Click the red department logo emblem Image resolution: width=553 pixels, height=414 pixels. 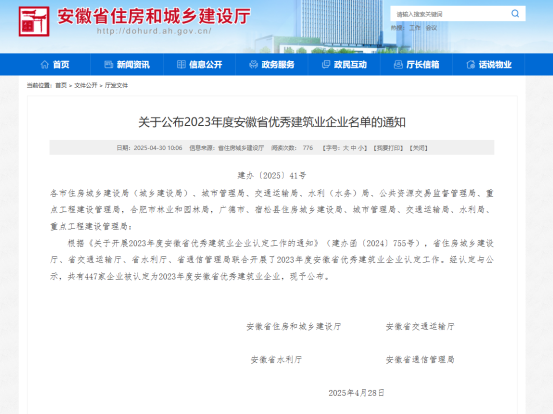pyautogui.click(x=34, y=22)
